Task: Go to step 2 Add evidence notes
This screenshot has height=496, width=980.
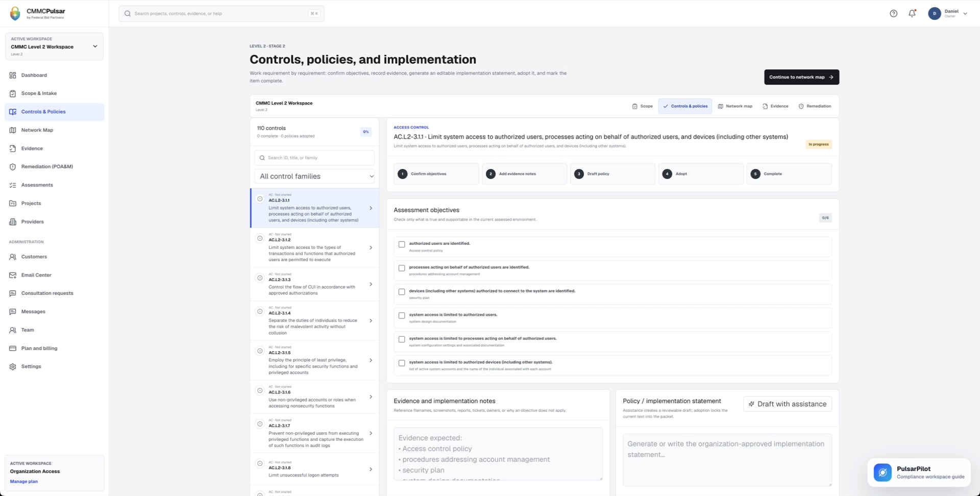Action: 524,174
